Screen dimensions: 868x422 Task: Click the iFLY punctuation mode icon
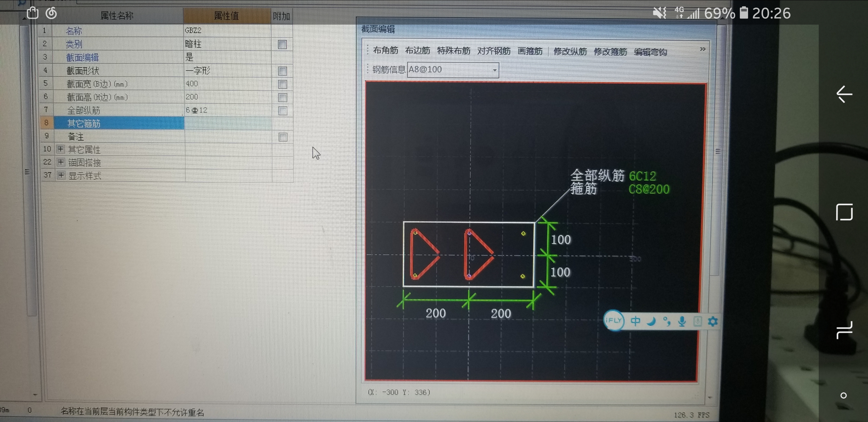(667, 321)
